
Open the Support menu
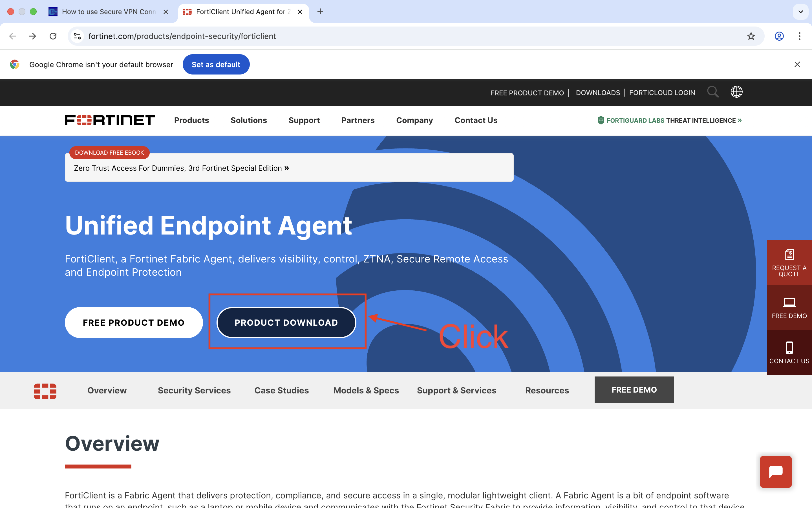point(304,120)
